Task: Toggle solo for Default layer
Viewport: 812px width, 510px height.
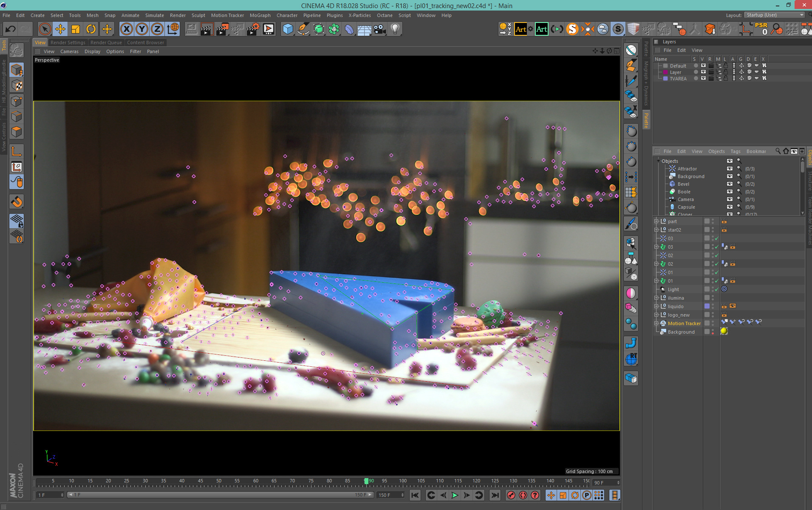Action: [696, 66]
